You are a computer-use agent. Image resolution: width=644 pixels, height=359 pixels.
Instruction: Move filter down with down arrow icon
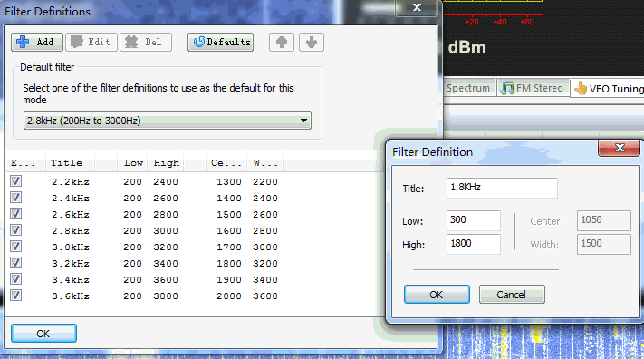point(312,42)
